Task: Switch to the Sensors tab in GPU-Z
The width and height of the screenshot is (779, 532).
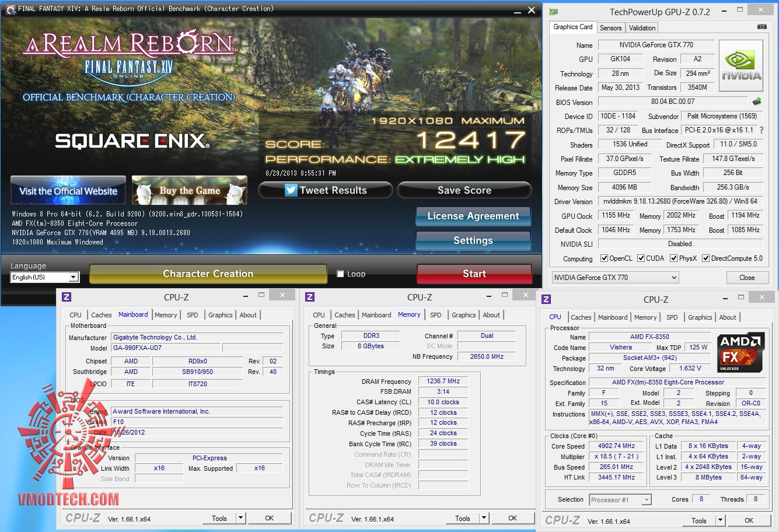Action: pos(610,28)
